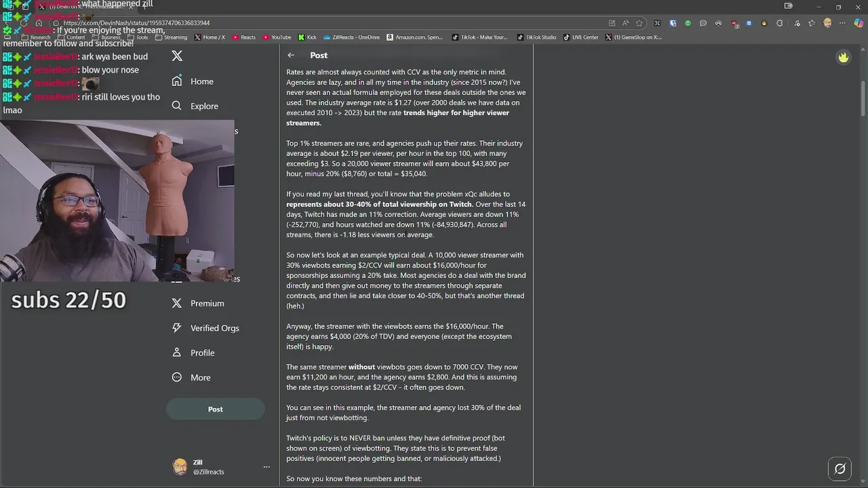The image size is (868, 488).
Task: Expand the Content bookmarks folder
Action: point(71,37)
